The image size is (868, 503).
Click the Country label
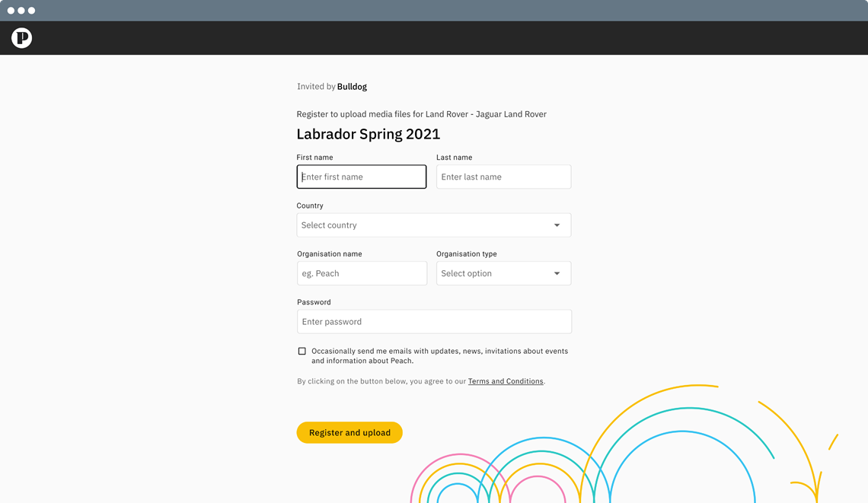pos(309,205)
